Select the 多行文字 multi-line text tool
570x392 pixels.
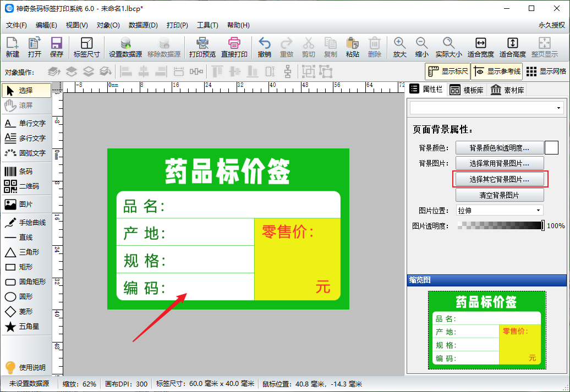click(26, 138)
